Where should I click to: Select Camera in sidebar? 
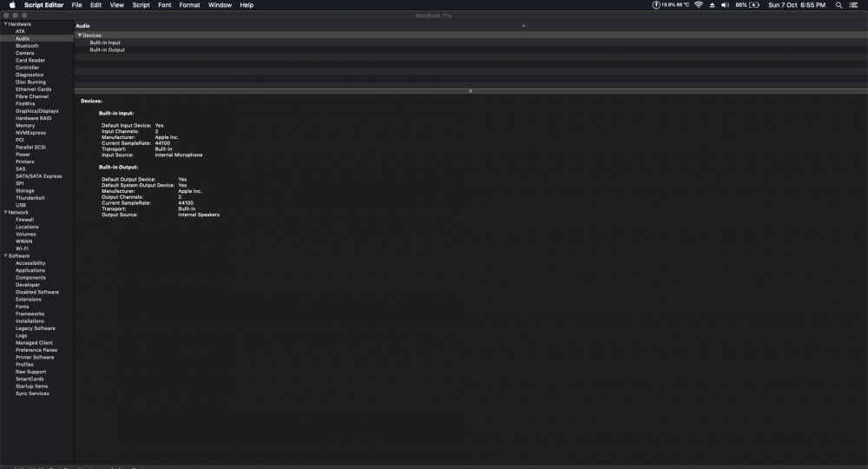[x=24, y=53]
